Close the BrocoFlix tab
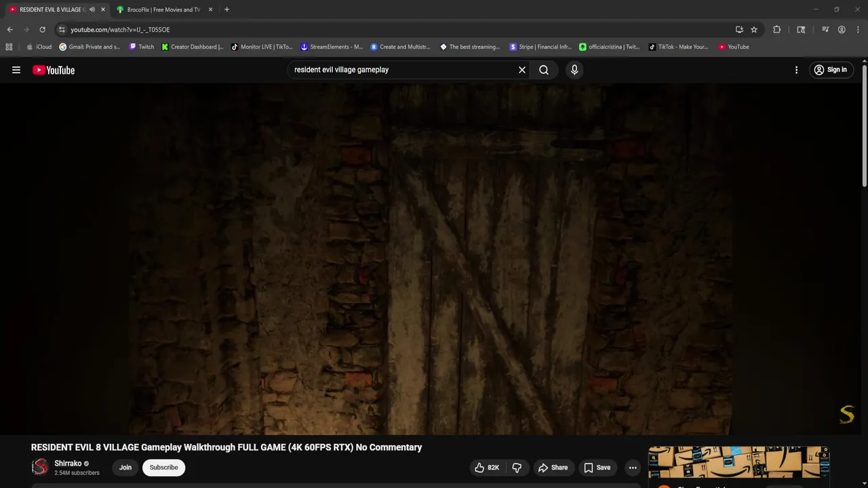Viewport: 868px width, 488px height. (210, 9)
